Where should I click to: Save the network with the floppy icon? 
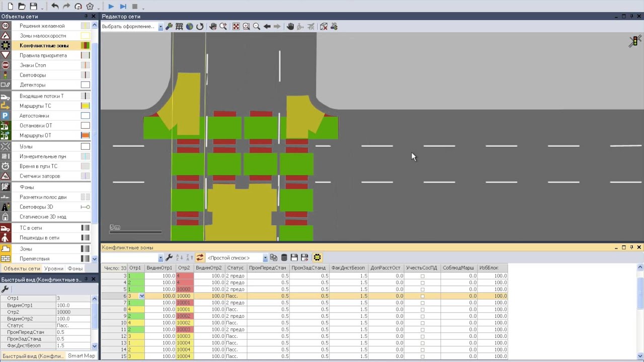tap(33, 7)
